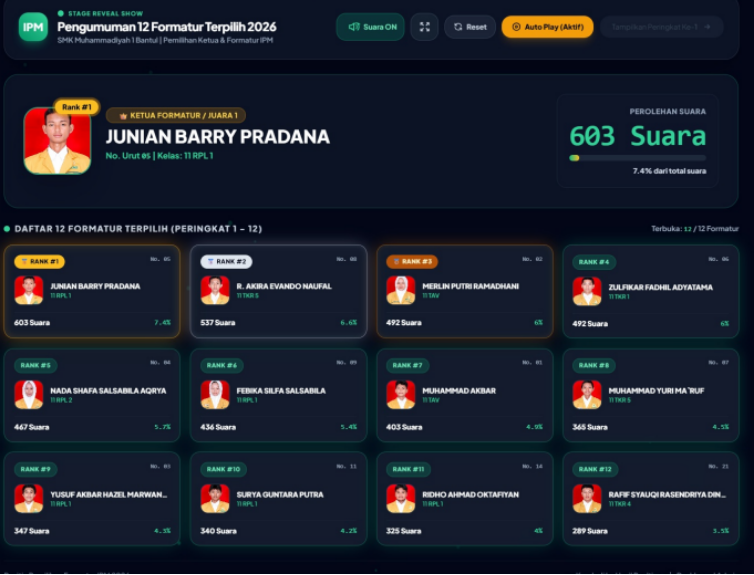Click the name FEBIKA SILFA SALSABILA
This screenshot has height=575, width=754.
coord(281,391)
